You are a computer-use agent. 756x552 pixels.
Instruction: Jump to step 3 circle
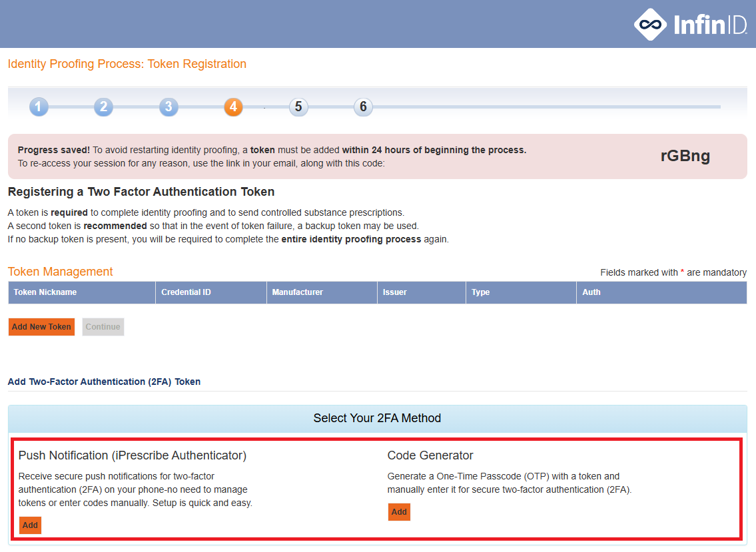[x=169, y=107]
